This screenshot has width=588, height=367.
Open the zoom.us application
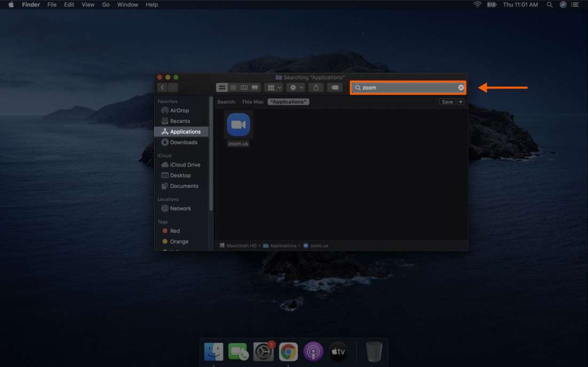pos(238,124)
